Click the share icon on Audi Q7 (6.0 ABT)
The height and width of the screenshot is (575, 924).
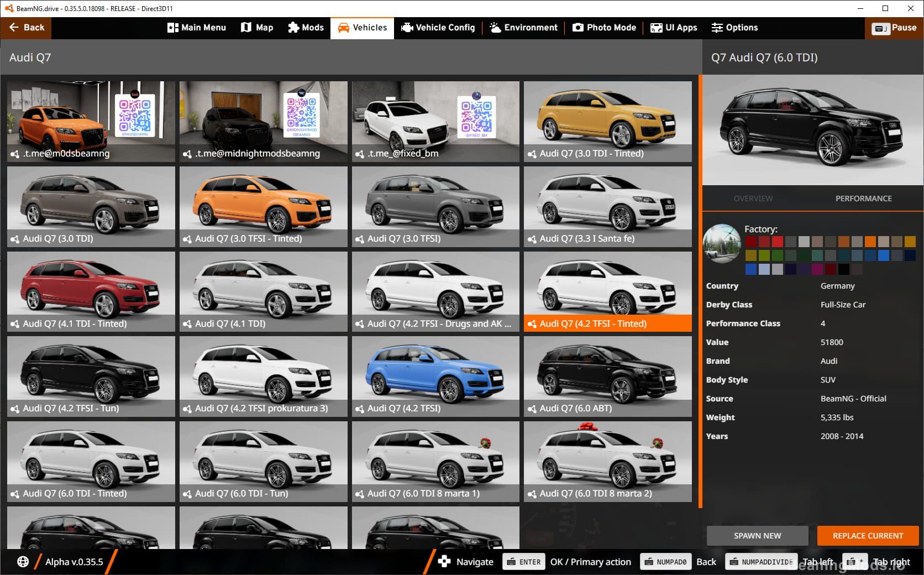coord(532,409)
